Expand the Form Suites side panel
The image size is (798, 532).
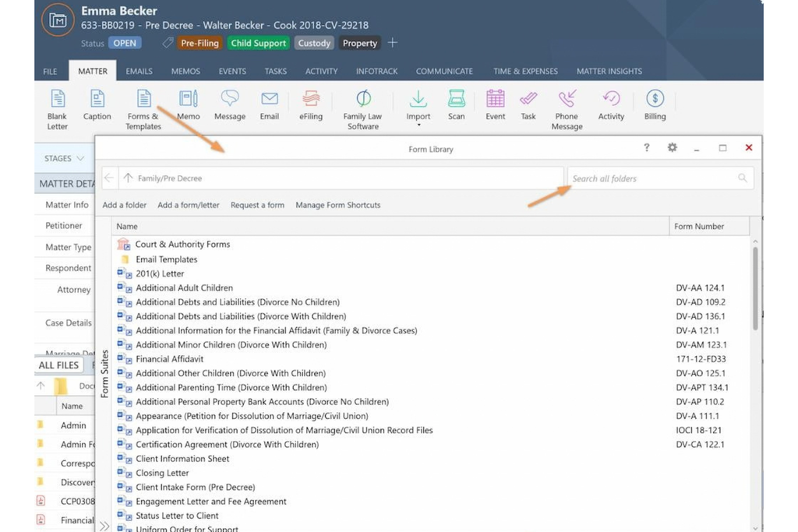point(104,526)
